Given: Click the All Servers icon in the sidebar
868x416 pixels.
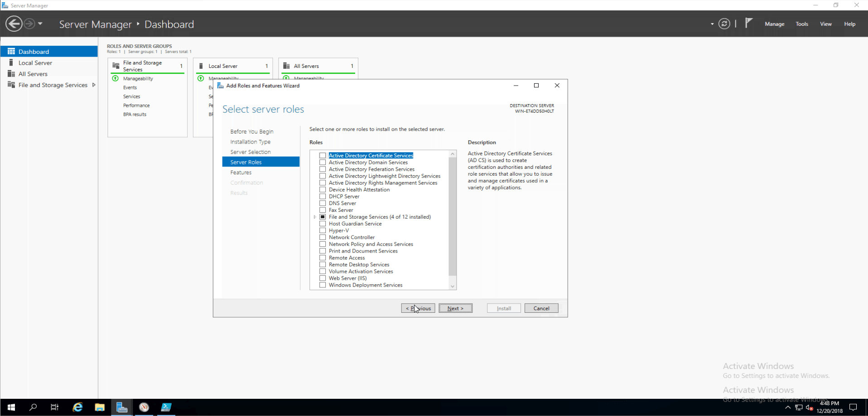Looking at the screenshot, I should coord(11,73).
